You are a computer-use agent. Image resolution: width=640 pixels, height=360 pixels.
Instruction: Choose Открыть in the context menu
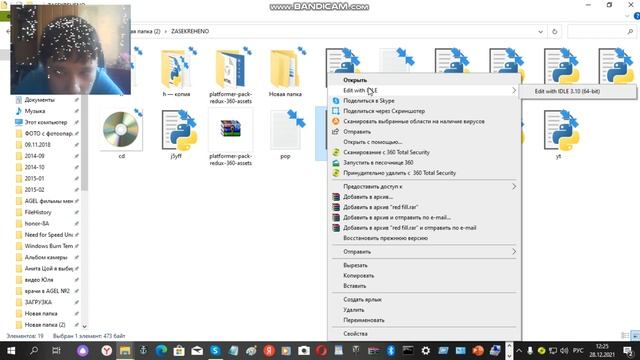pyautogui.click(x=355, y=80)
